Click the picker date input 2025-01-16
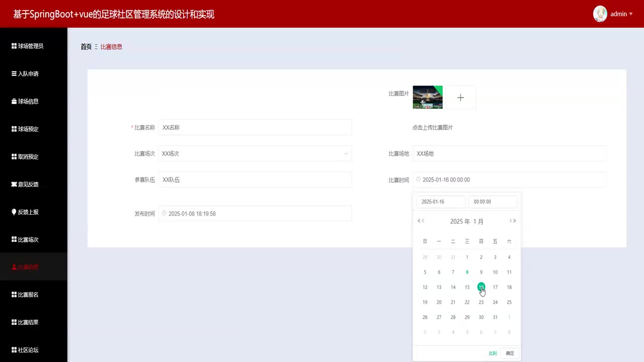Viewport: 644px width, 362px height. click(x=441, y=202)
